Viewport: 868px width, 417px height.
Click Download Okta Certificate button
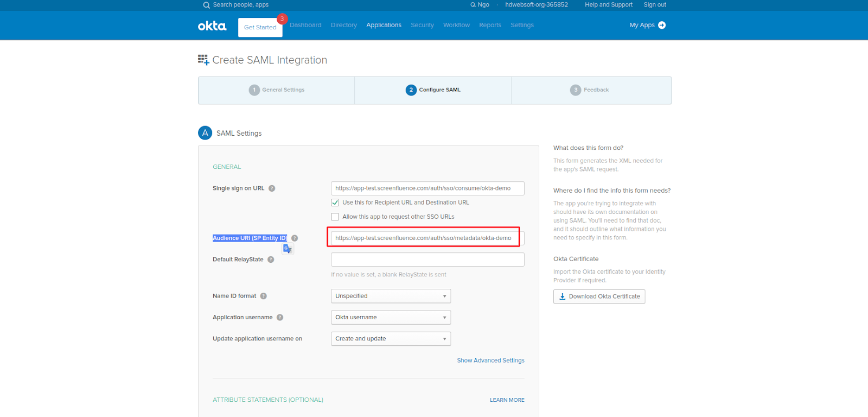599,296
